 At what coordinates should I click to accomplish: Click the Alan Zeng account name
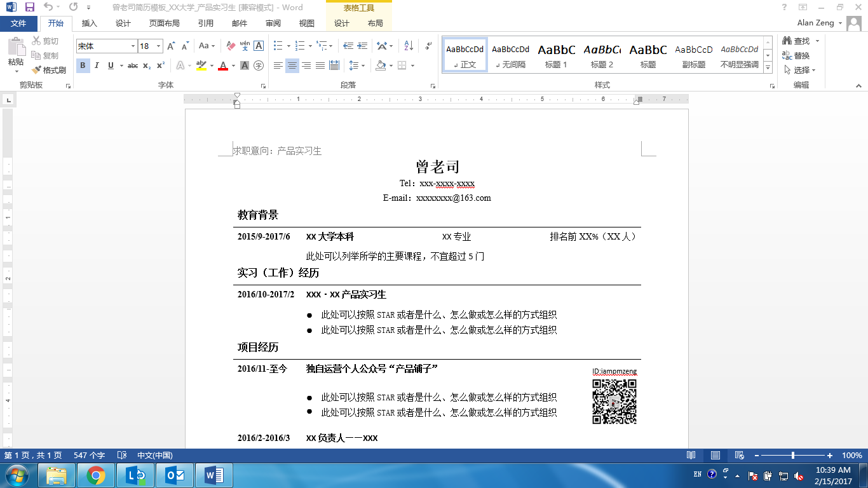[816, 23]
